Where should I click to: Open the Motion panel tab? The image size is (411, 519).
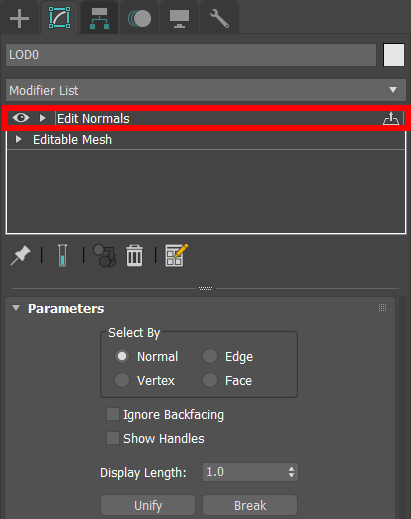pyautogui.click(x=139, y=18)
